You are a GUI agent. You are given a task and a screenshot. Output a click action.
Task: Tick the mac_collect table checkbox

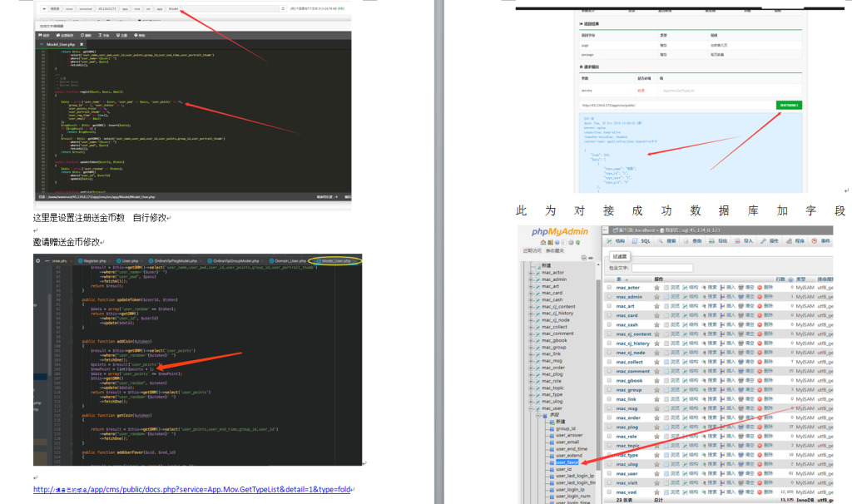pyautogui.click(x=609, y=362)
